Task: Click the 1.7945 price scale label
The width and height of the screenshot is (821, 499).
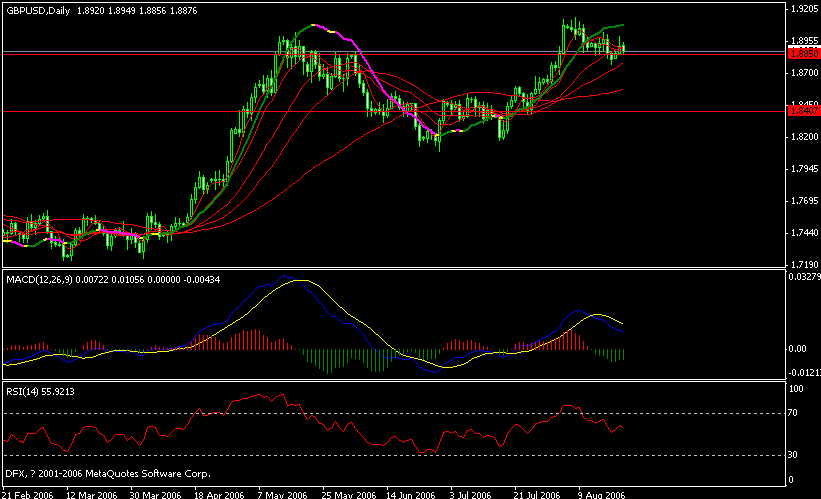Action: (804, 169)
